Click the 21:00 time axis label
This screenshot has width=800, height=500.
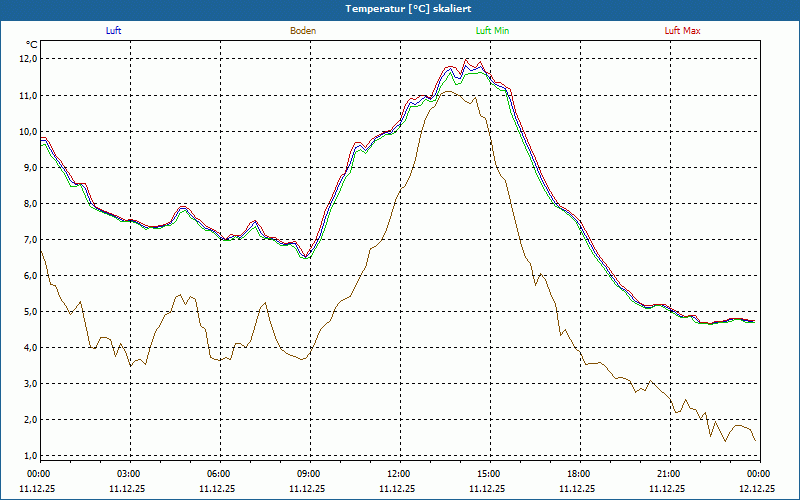point(669,474)
